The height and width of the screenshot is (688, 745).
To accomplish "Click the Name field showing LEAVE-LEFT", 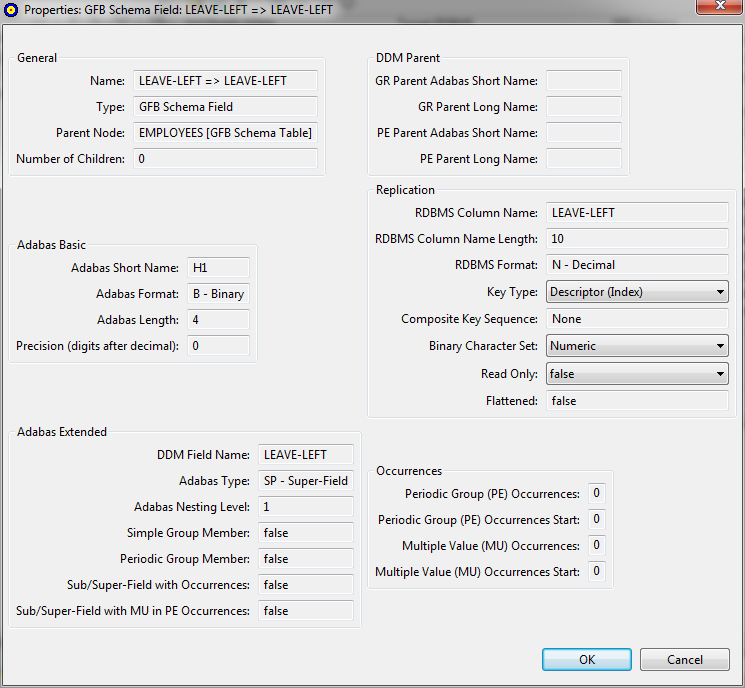I will click(x=225, y=81).
